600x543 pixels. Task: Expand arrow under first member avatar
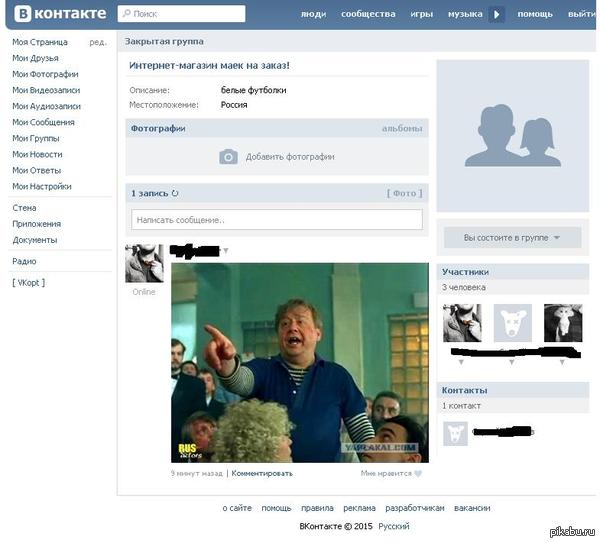pos(461,362)
